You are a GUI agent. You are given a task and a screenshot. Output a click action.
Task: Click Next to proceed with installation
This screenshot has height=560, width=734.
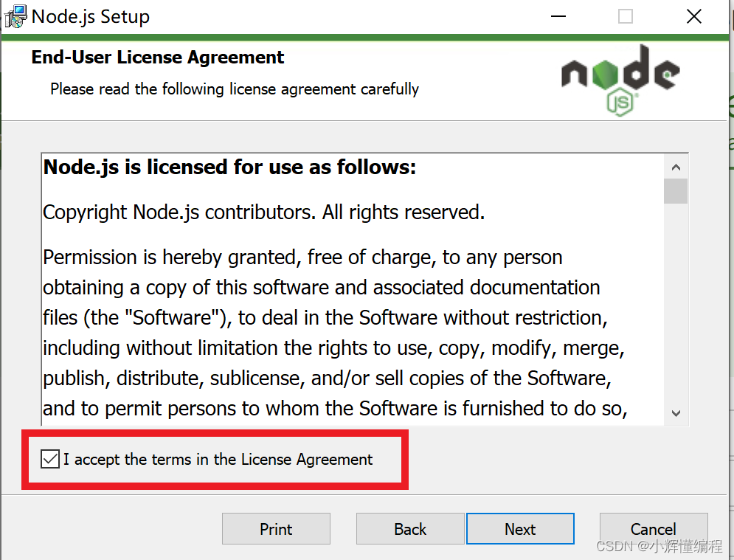[520, 529]
